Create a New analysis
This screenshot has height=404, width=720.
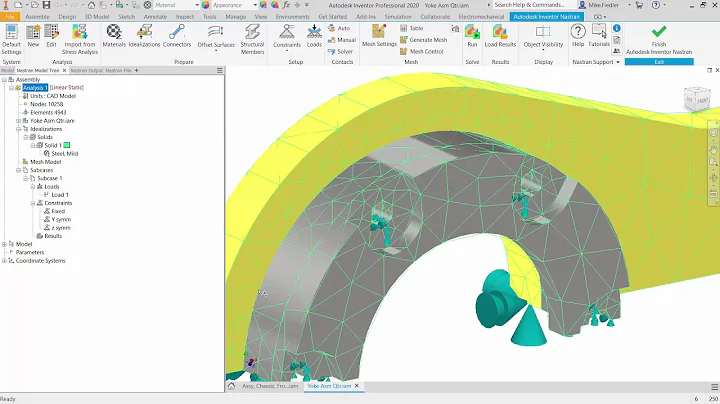click(33, 36)
